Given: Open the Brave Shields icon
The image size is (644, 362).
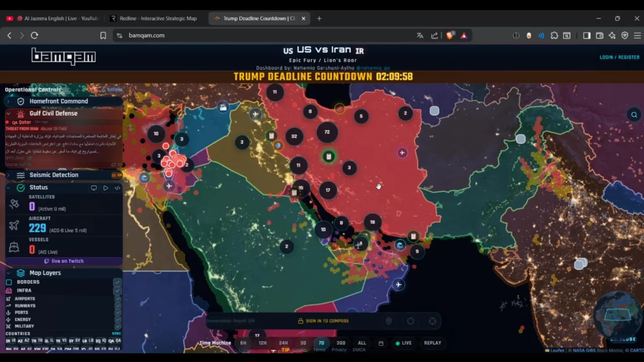Looking at the screenshot, I should pyautogui.click(x=449, y=35).
